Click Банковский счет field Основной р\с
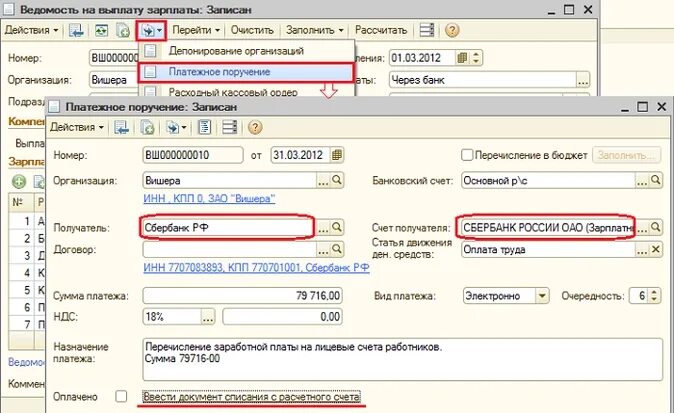 (548, 180)
